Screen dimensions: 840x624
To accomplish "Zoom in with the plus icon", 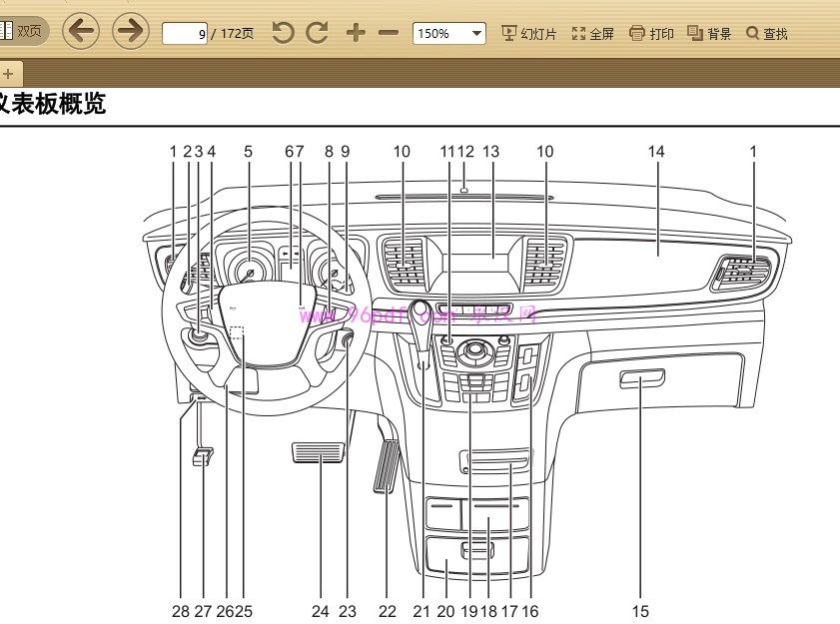I will [x=356, y=33].
